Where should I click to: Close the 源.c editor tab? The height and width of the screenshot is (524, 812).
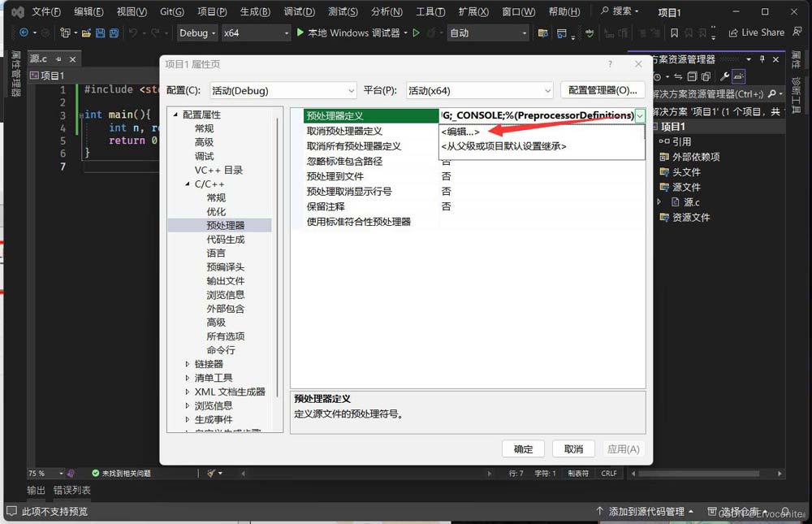click(72, 59)
